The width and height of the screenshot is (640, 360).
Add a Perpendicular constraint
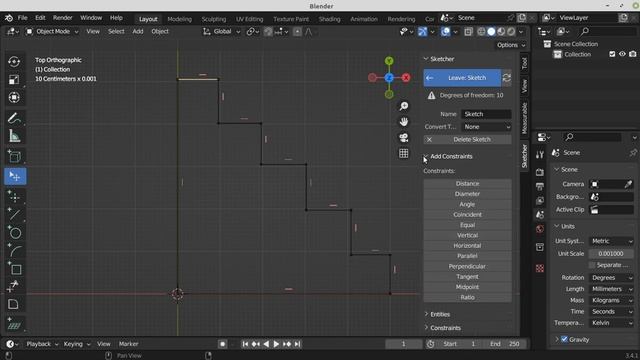pyautogui.click(x=467, y=267)
